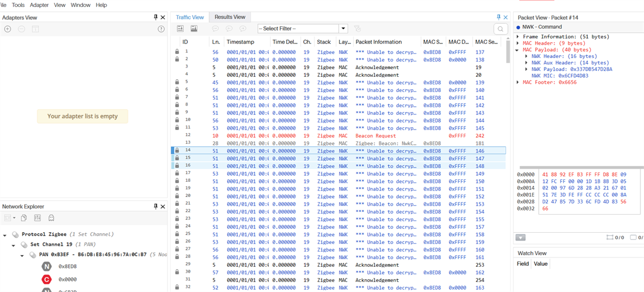This screenshot has width=644, height=292.
Task: Pin the Adapters View panel
Action: 156,17
